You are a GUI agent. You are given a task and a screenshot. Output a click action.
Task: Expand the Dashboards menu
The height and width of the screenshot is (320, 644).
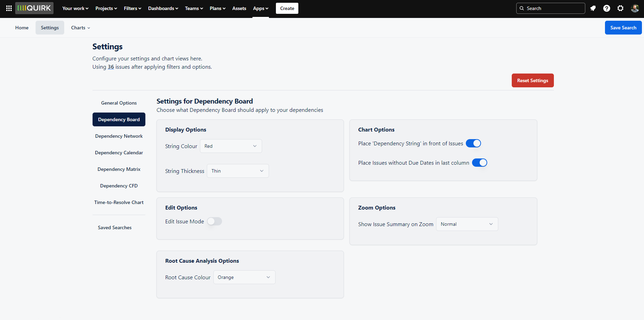click(163, 8)
